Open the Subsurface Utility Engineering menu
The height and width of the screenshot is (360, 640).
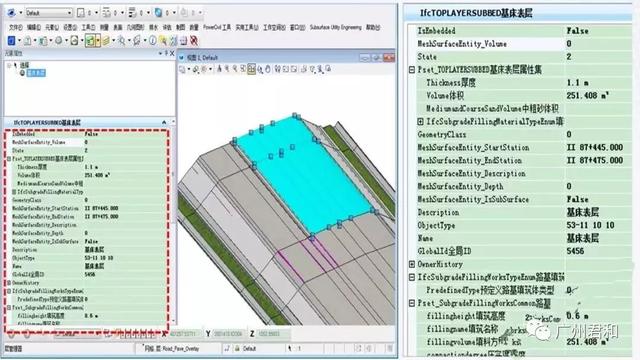[336, 27]
